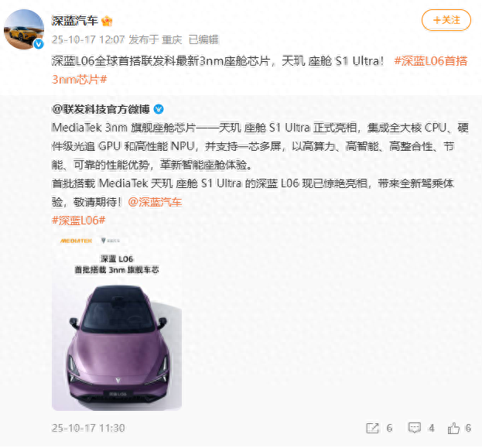Image resolution: width=482 pixels, height=448 pixels.
Task: Open @联发科技官方微博 profile link
Action: (x=101, y=109)
